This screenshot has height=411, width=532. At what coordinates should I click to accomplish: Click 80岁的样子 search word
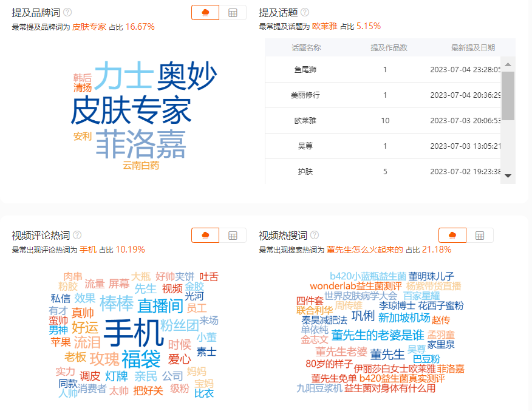point(329,364)
